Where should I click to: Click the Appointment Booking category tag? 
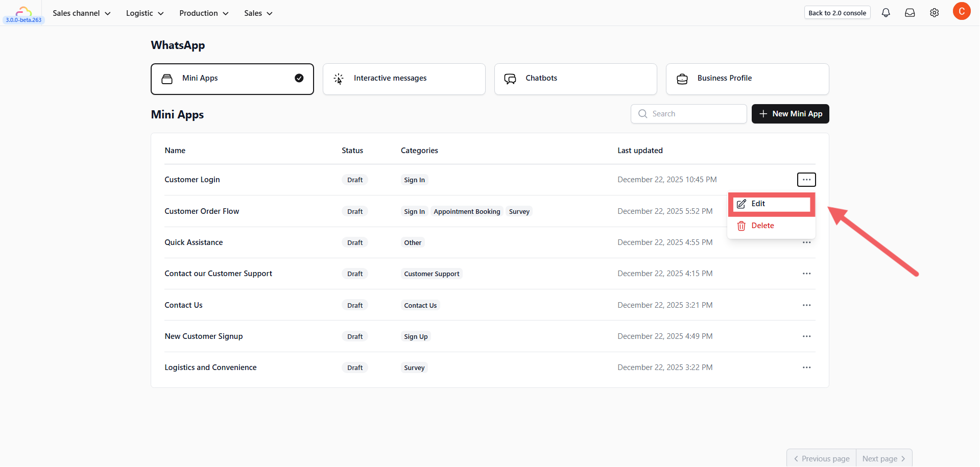pos(467,211)
